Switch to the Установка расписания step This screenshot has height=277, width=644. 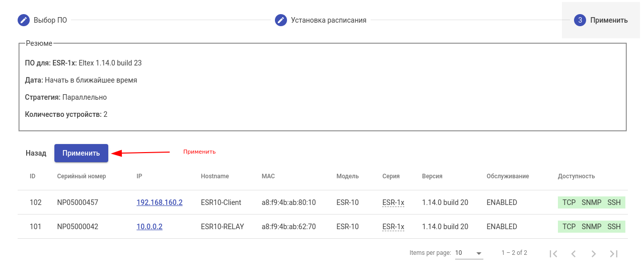click(x=328, y=20)
